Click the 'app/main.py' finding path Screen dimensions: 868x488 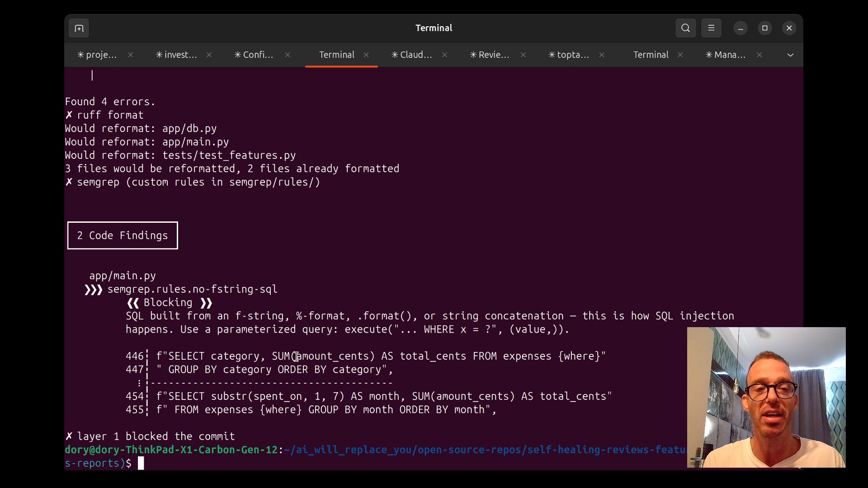point(123,276)
